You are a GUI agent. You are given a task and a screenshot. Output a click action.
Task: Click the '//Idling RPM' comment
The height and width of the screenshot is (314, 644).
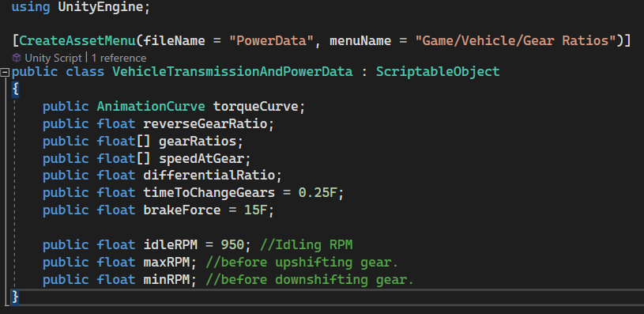tap(306, 245)
